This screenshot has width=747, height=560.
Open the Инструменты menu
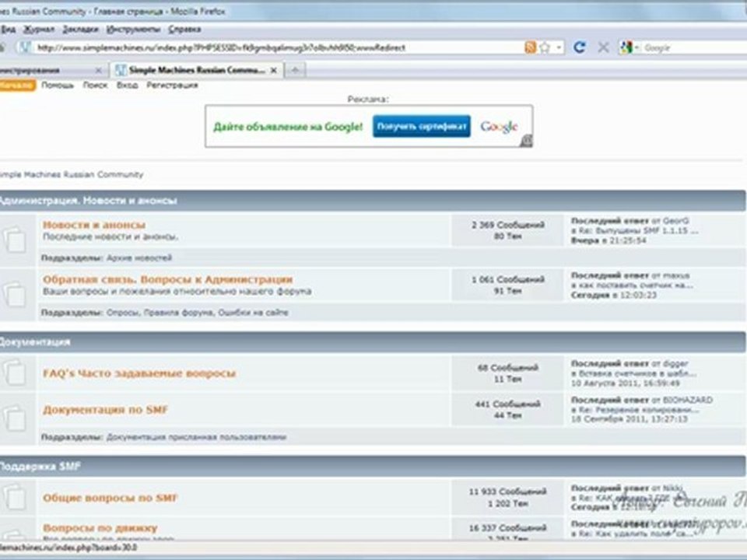click(x=133, y=30)
